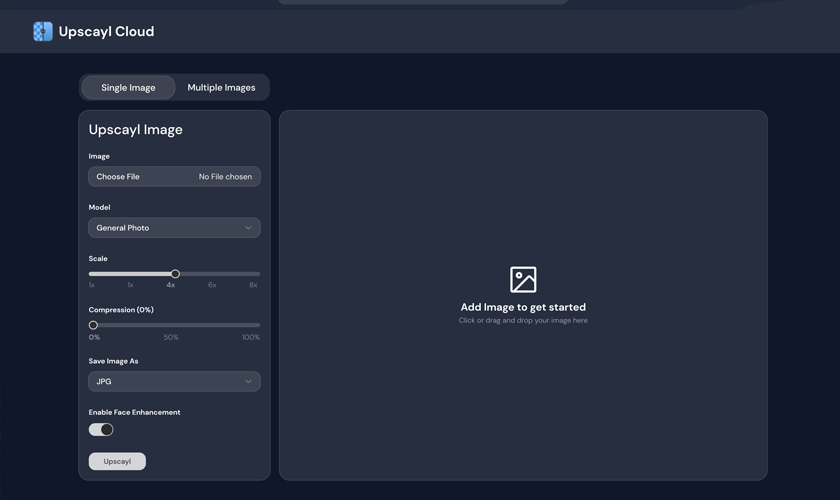Click the 'Compression (0%)' label

point(121,310)
